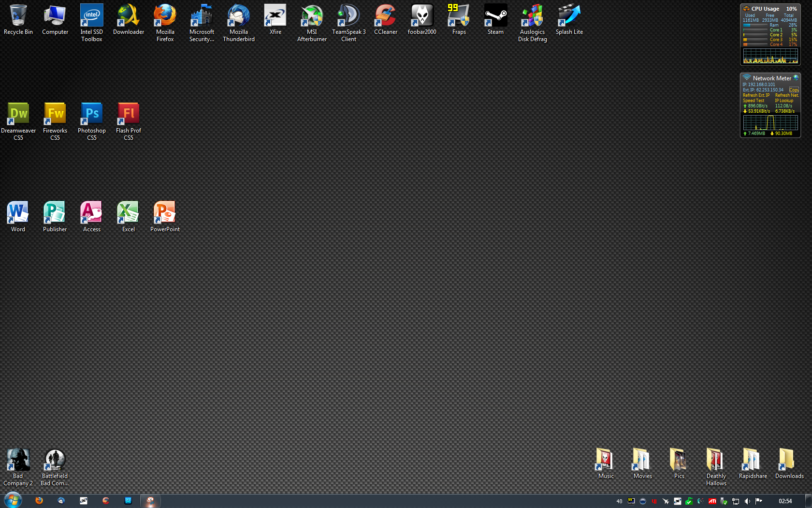Click Copy in the Network Meter gadget
This screenshot has width=812, height=508.
[x=794, y=90]
